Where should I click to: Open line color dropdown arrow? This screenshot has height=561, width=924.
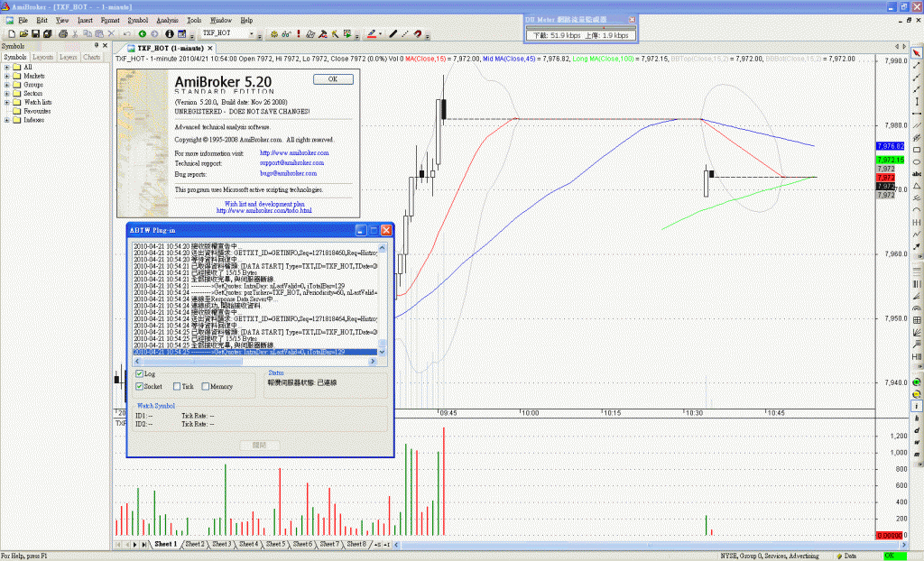click(x=380, y=34)
